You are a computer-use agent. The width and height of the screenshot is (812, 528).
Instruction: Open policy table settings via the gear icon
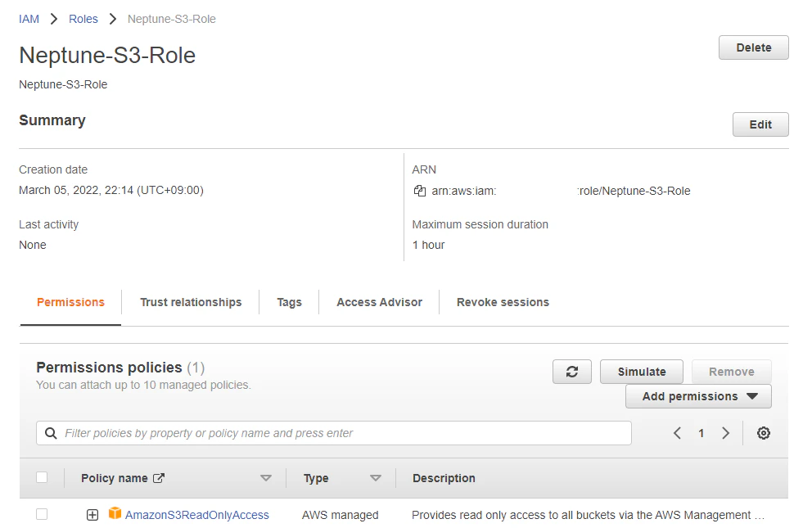[x=764, y=433]
